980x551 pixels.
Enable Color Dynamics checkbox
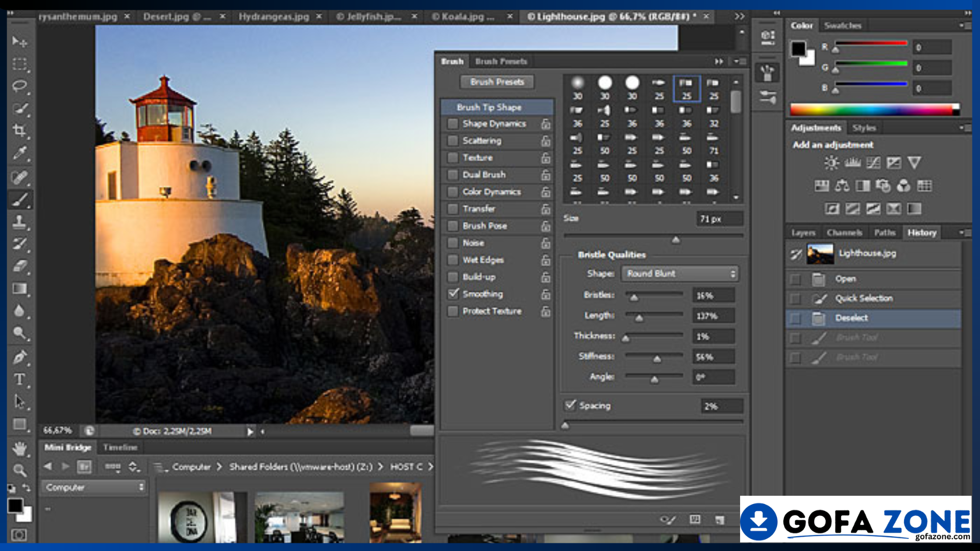[x=453, y=192]
